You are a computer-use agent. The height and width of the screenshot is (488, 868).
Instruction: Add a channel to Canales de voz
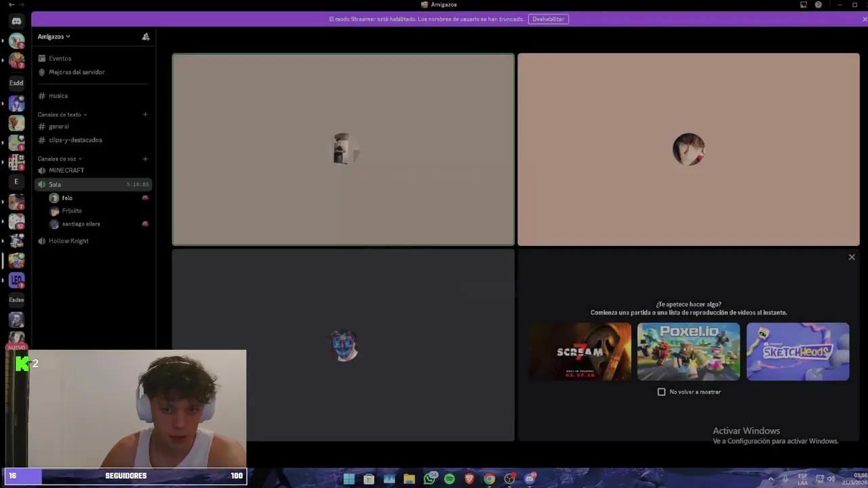click(x=145, y=159)
